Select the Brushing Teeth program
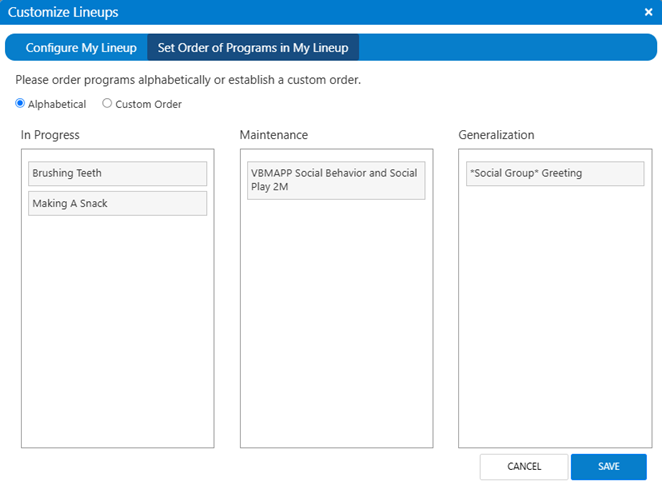Image resolution: width=662 pixels, height=485 pixels. pos(117,173)
